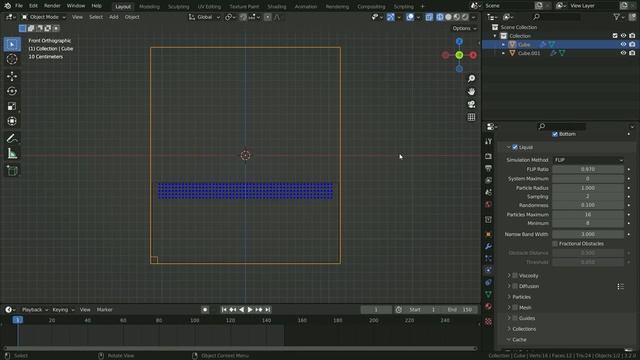Click the Blender logo menu
The image size is (640, 360).
click(7, 6)
